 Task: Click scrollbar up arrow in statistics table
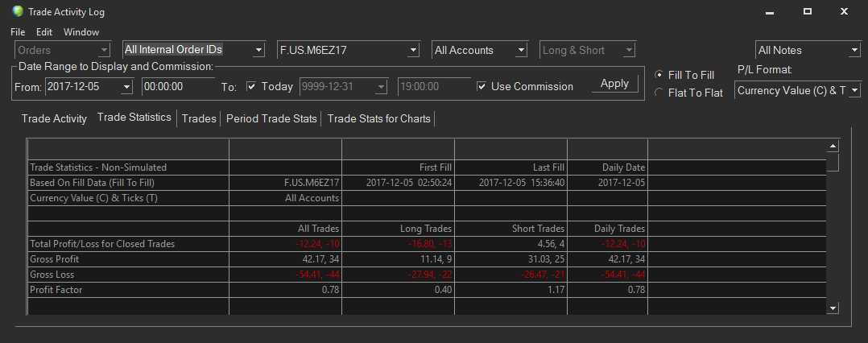833,146
